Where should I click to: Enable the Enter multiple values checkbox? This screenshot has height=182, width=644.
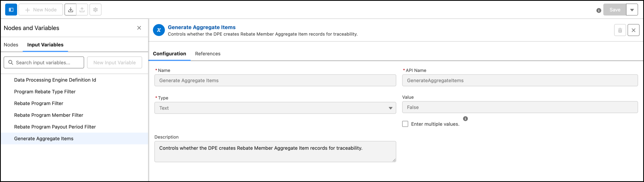405,124
